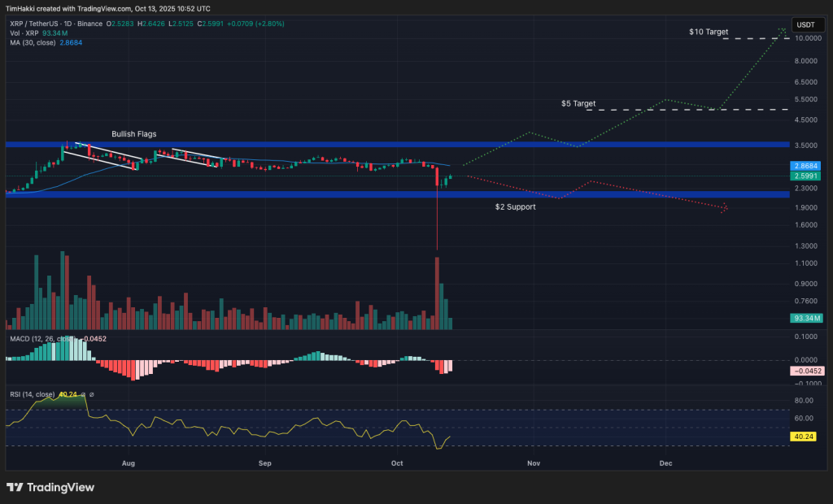This screenshot has height=504, width=833.
Task: Click the blue 2.8684 MA price tag
Action: pyautogui.click(x=805, y=166)
